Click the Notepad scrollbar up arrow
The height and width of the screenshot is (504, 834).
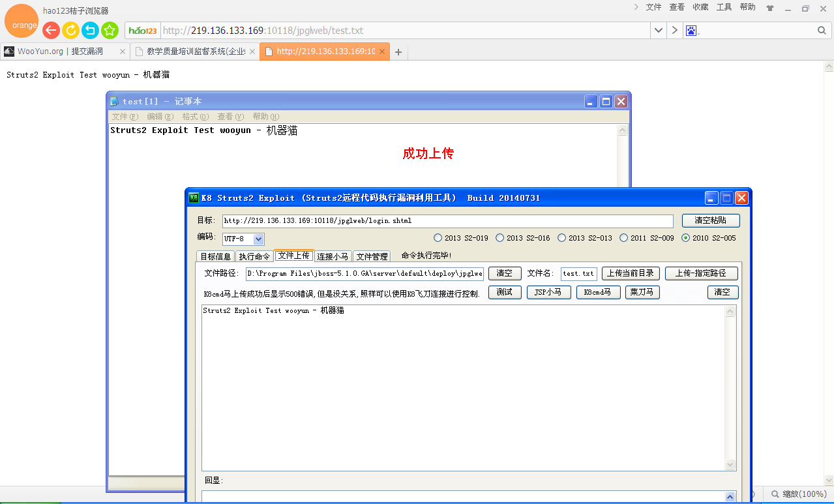tap(622, 130)
